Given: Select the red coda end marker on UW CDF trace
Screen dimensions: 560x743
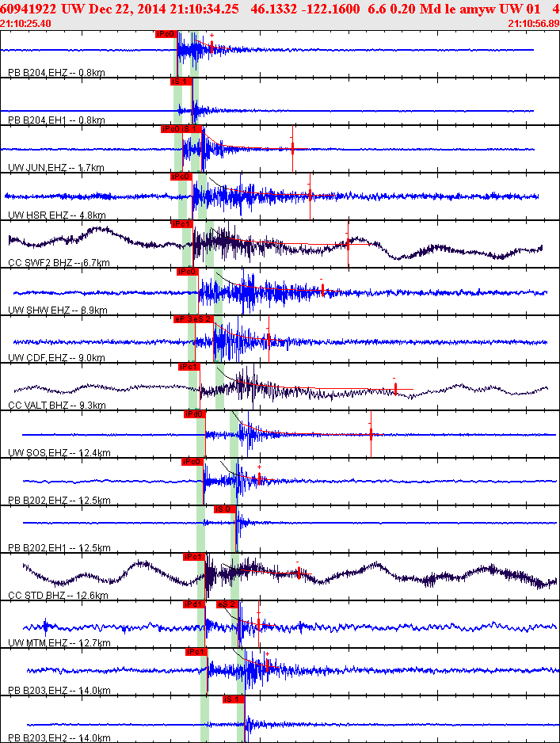Looking at the screenshot, I should pyautogui.click(x=269, y=339).
